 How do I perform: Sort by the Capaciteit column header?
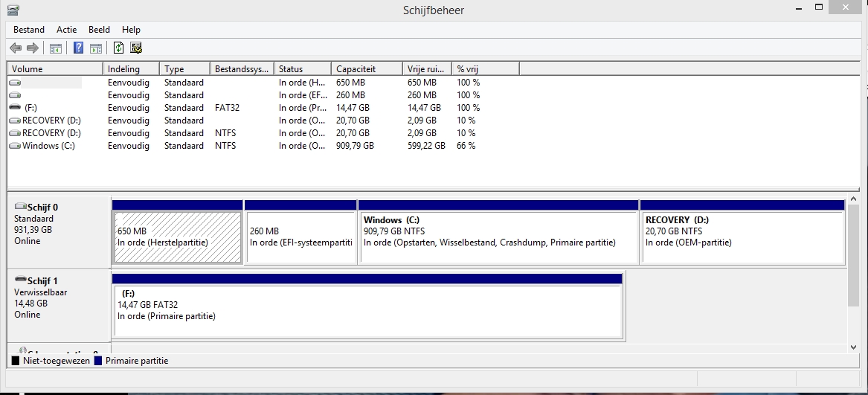click(x=356, y=69)
